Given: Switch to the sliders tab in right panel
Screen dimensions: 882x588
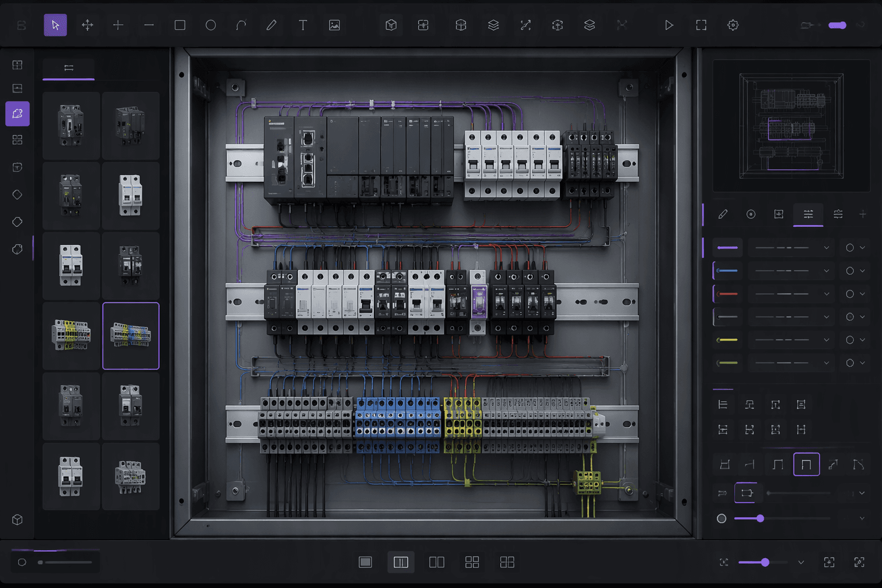Looking at the screenshot, I should (x=808, y=214).
